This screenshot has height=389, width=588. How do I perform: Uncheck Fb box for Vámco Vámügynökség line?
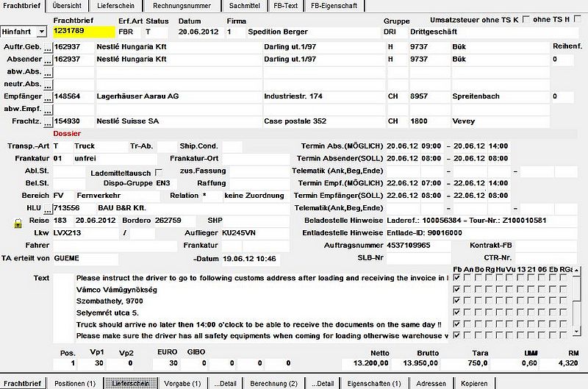point(456,290)
